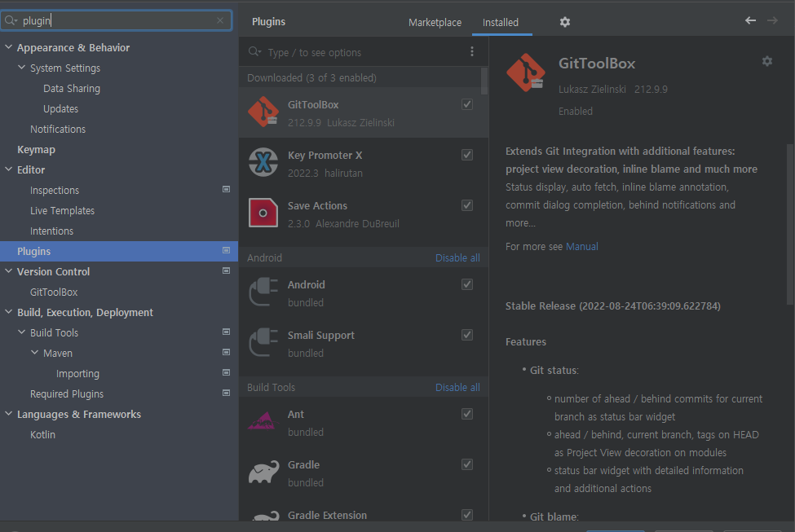This screenshot has height=532, width=795.
Task: Collapse the System Settings node
Action: point(22,68)
